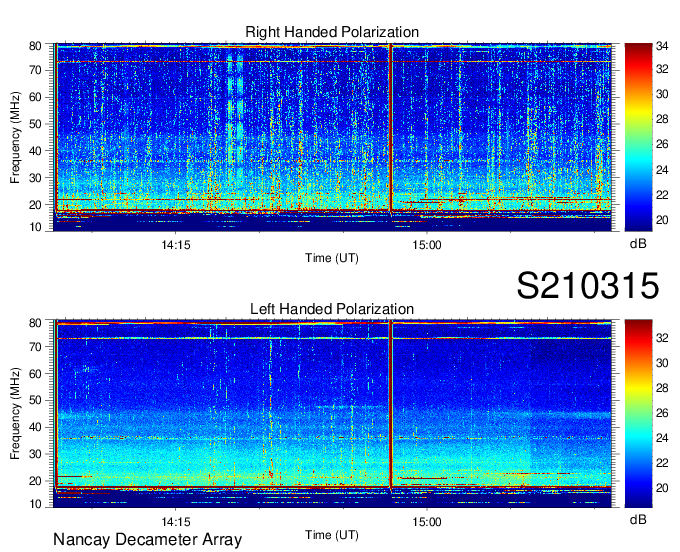The width and height of the screenshot is (680, 552).
Task: Click the 14:15 tick under Left Handed plot
Action: click(x=176, y=522)
